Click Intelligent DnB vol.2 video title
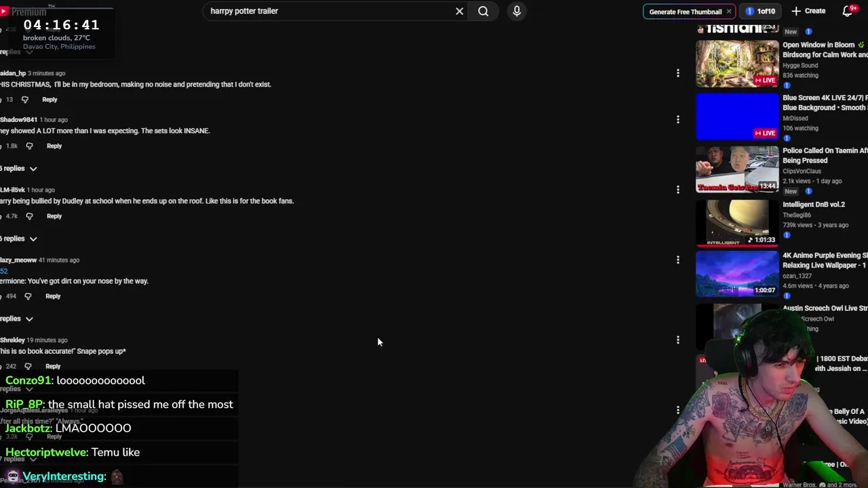The height and width of the screenshot is (488, 868). (814, 205)
